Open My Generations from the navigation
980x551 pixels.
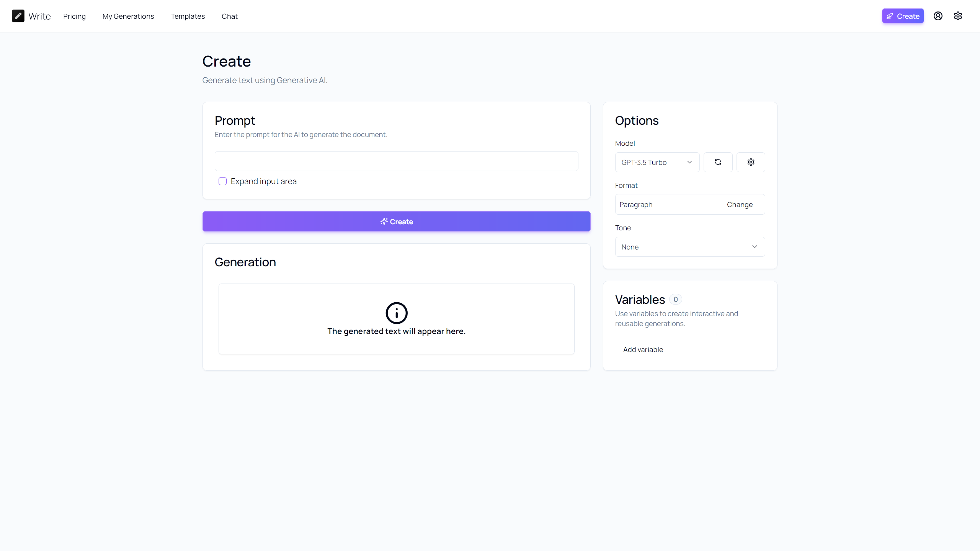tap(128, 16)
